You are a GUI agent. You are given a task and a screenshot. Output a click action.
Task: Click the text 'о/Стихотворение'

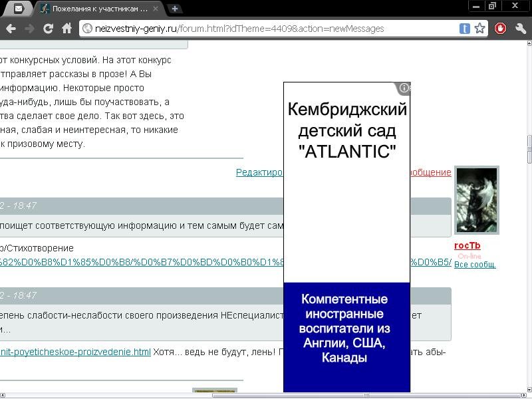[37, 248]
